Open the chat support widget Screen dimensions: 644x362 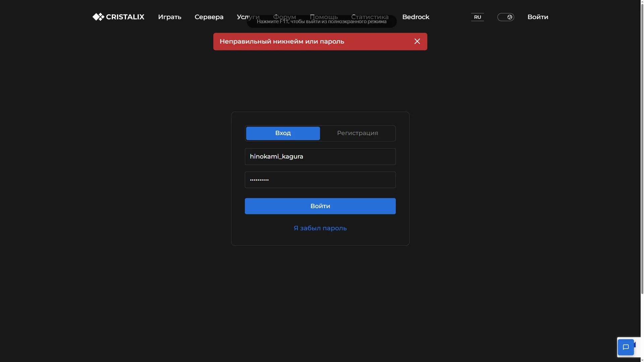click(626, 347)
